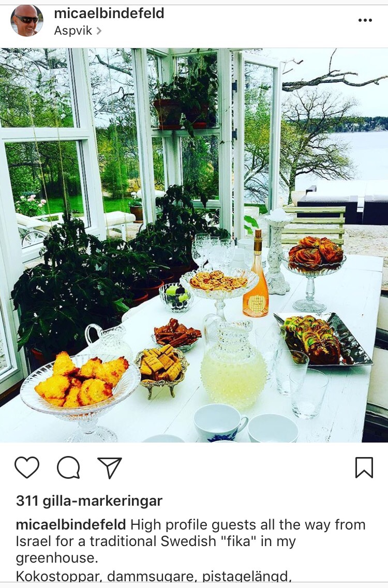Open micaelbindefeld username in header
This screenshot has height=588, width=388.
pyautogui.click(x=109, y=13)
